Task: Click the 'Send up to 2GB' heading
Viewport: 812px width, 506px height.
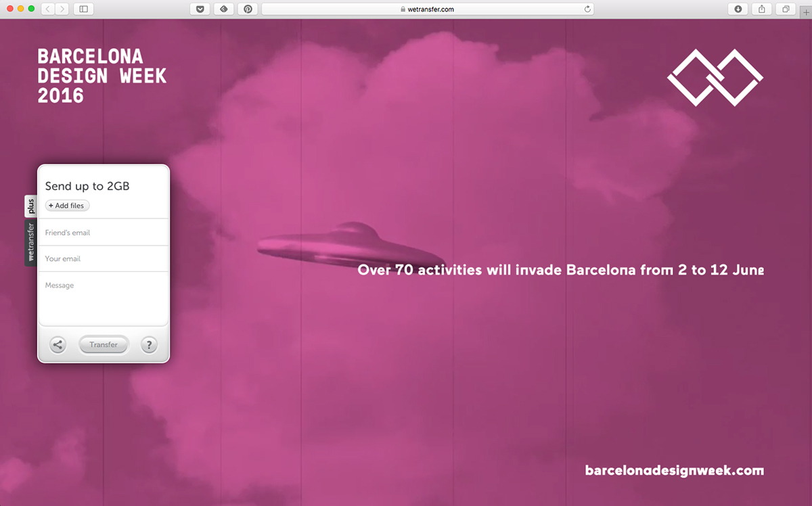Action: pyautogui.click(x=87, y=186)
